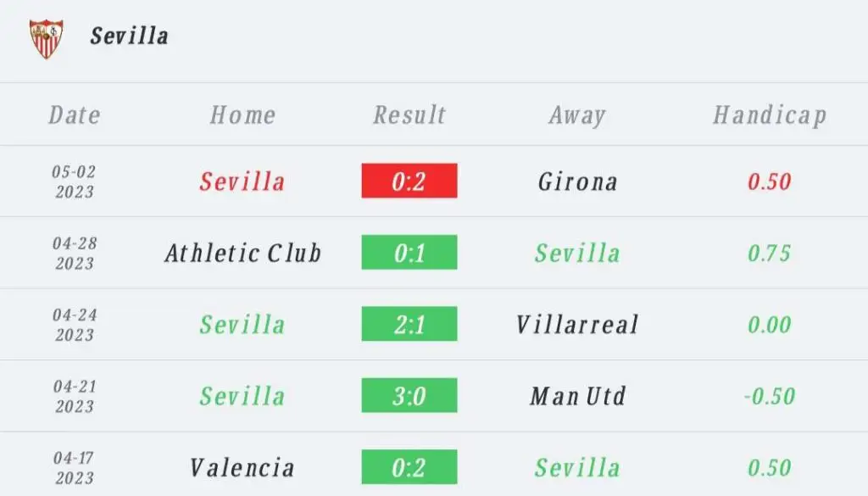The image size is (868, 496).
Task: Click the -0.50 handicap value
Action: 770,396
